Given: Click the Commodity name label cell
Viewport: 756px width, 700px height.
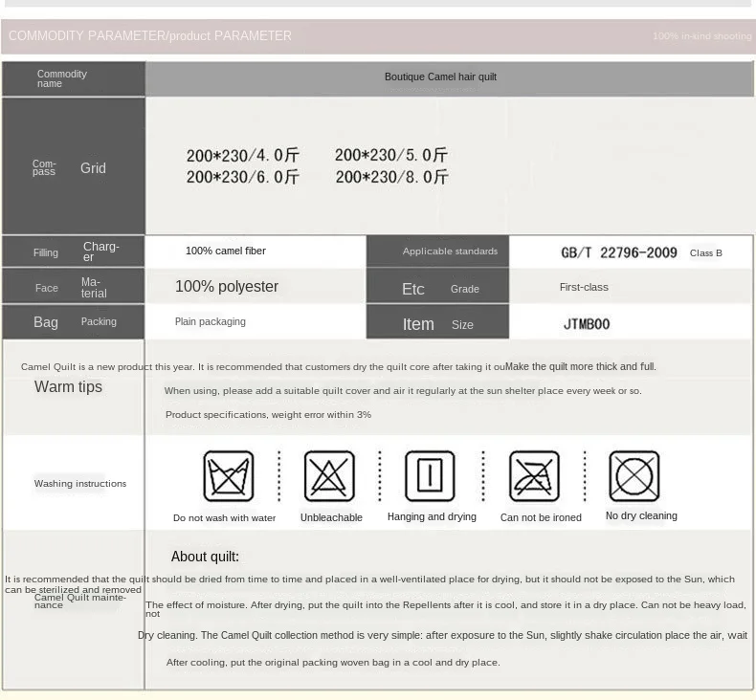Looking at the screenshot, I should 74,78.
